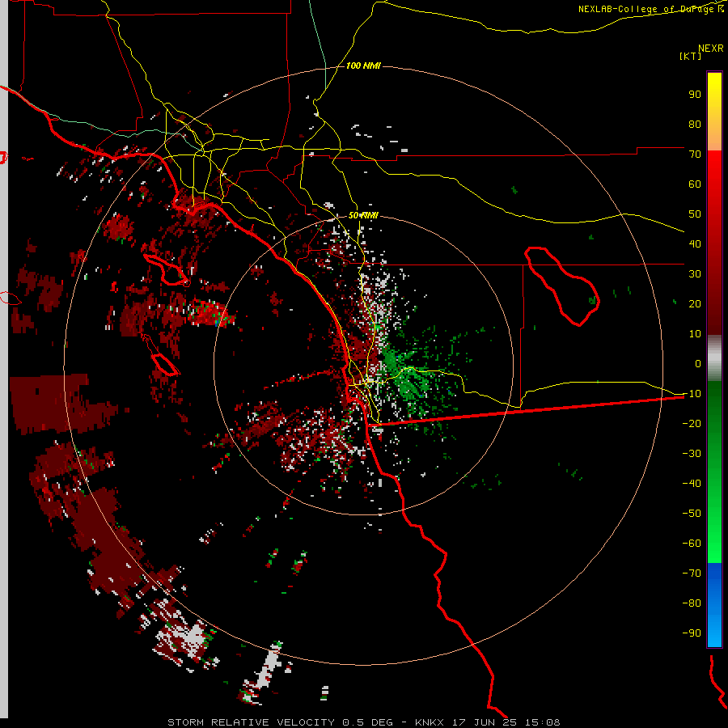Screen dimensions: 728x728
Task: Click the 0 value on velocity scale
Action: (698, 363)
